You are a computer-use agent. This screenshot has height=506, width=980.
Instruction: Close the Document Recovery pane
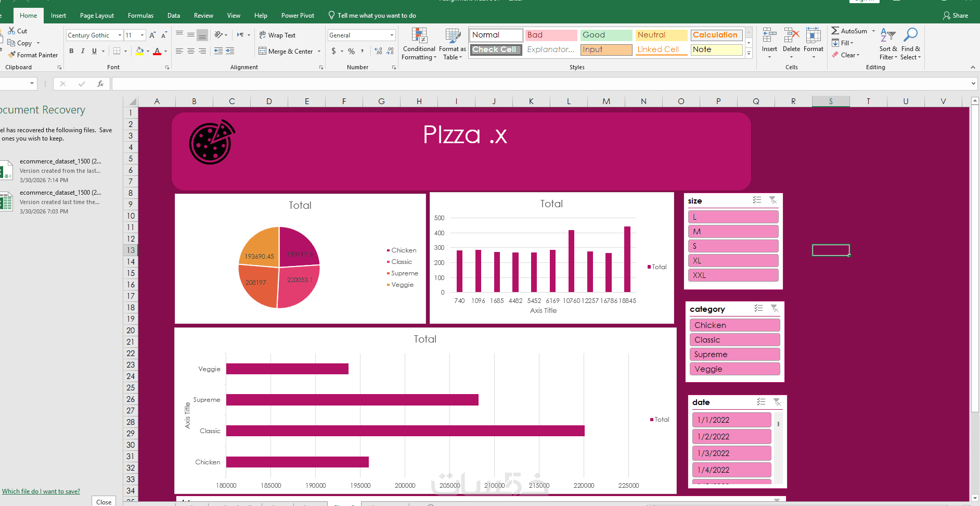(x=104, y=501)
